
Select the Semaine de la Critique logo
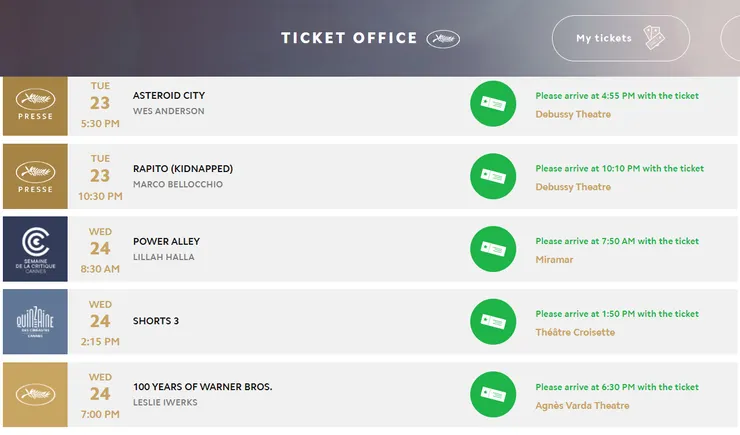point(35,249)
